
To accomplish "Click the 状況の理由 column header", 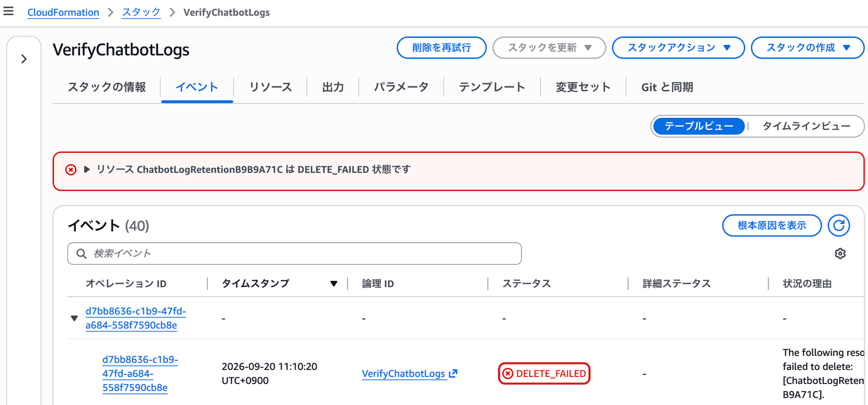I will pyautogui.click(x=807, y=284).
